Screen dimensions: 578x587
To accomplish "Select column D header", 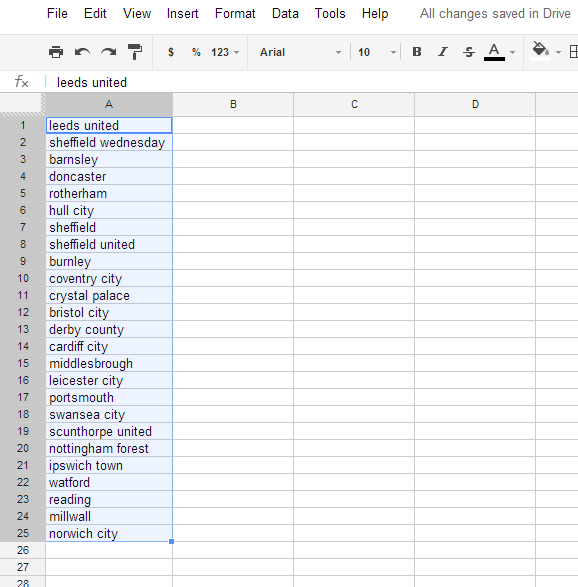I will [475, 104].
